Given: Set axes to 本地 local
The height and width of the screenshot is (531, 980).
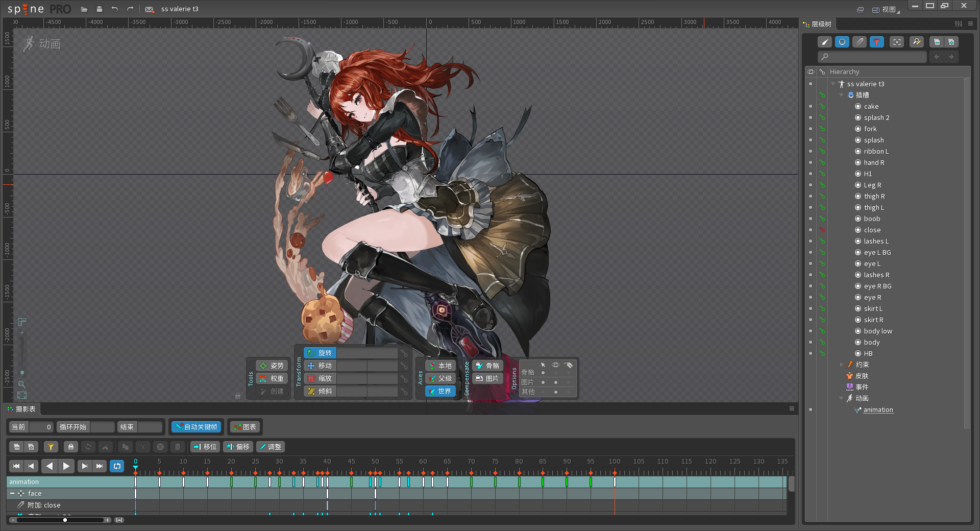Looking at the screenshot, I should click(x=440, y=366).
